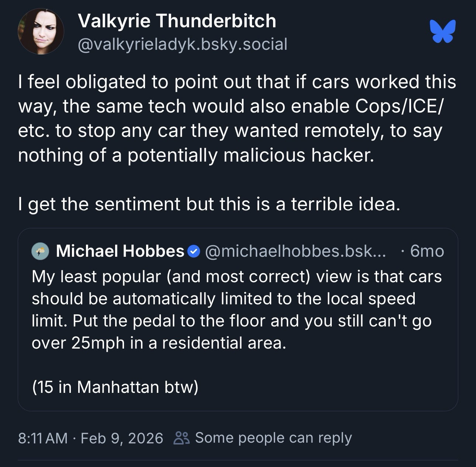Viewport: 476px width, 467px height.
Task: Click the 8:11 AM post time
Action: pyautogui.click(x=42, y=438)
